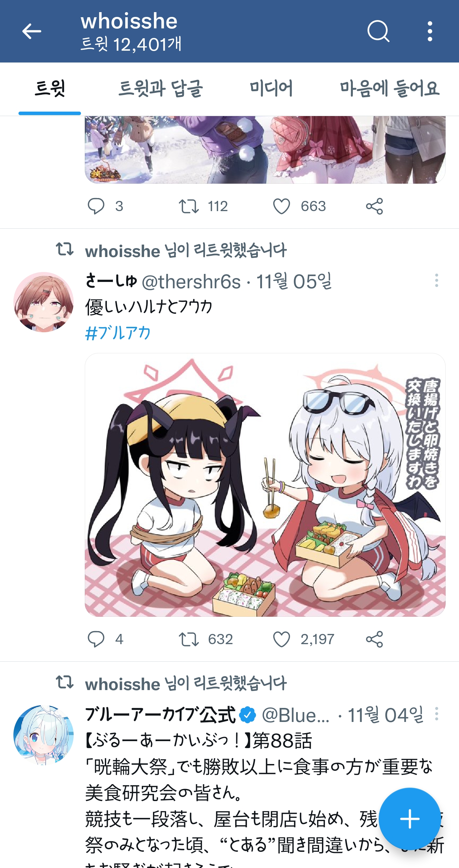View the Haruna and Fuuka bento illustration
Screen dimensions: 459x868
[265, 485]
